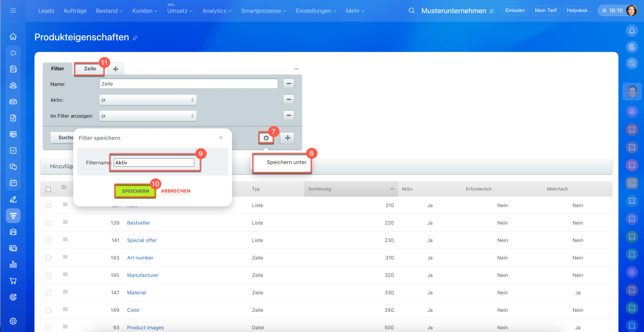Click the notifications bell icon
The height and width of the screenshot is (332, 644).
tap(632, 31)
